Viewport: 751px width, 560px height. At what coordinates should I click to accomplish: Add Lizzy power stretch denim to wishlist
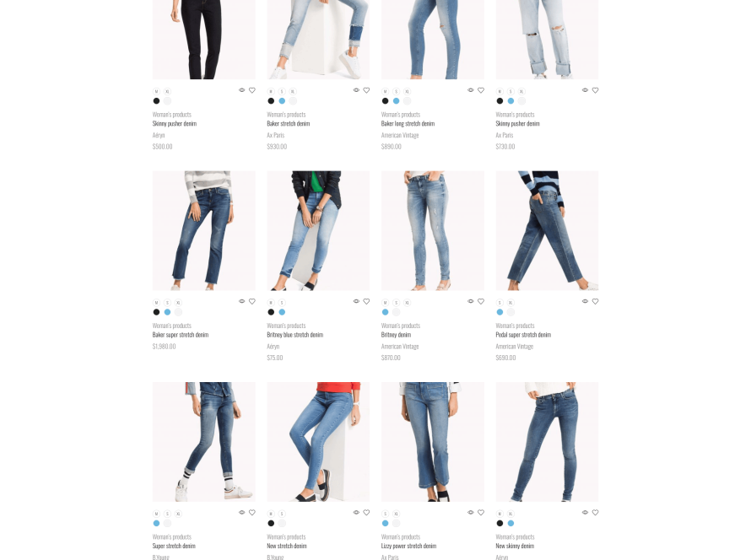tap(481, 512)
